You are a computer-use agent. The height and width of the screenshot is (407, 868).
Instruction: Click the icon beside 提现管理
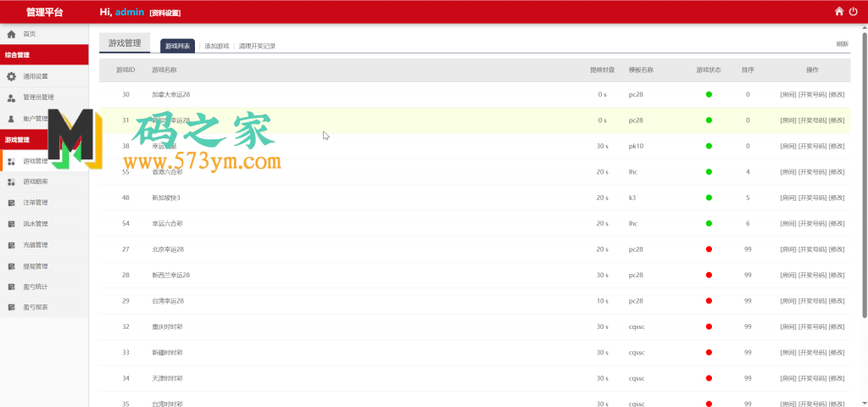pos(11,267)
